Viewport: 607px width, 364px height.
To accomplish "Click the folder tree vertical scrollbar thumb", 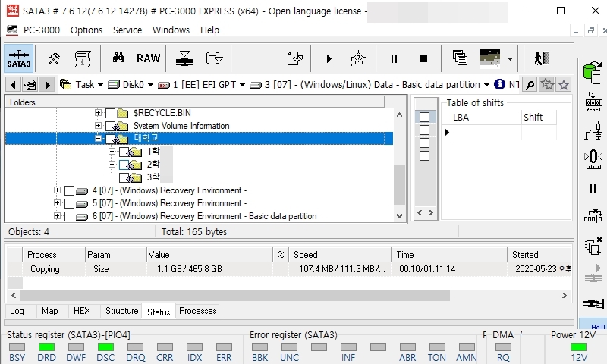I will point(399,185).
